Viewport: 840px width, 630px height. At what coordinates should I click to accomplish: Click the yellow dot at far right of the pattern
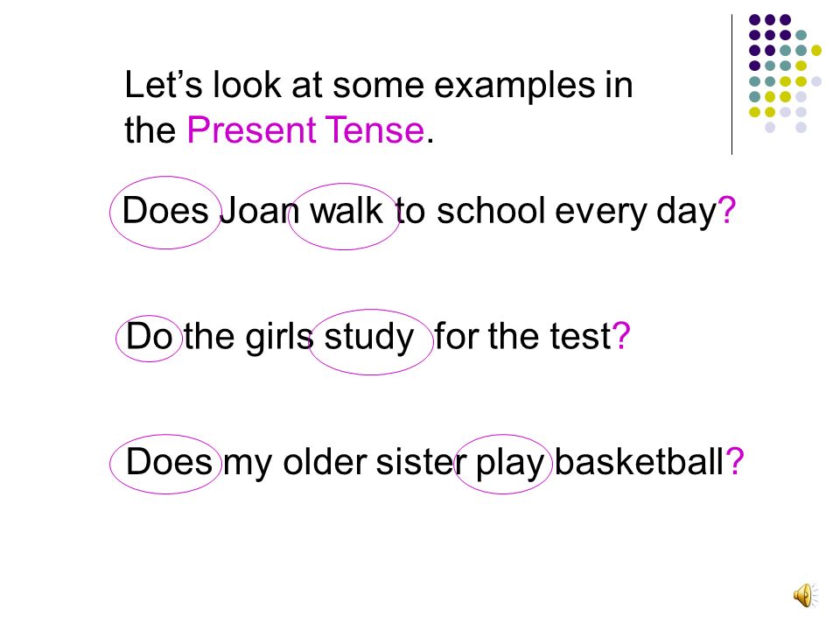816,51
